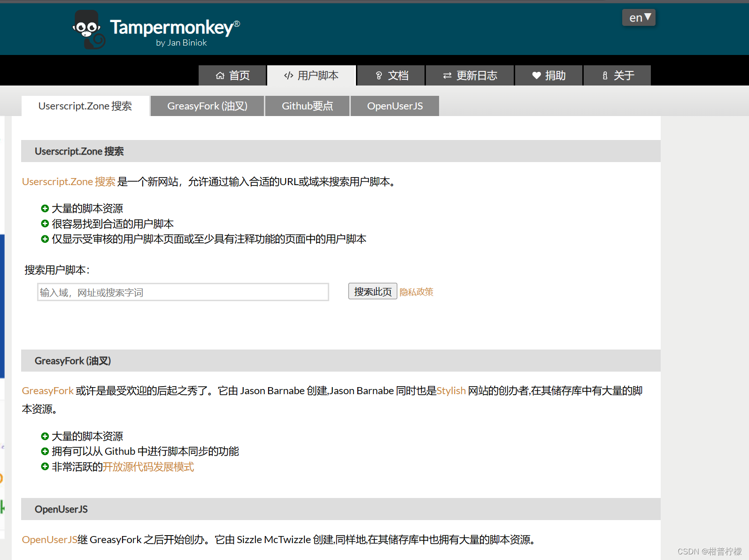Click the Userscript.Zone 搜索 orange link
This screenshot has width=749, height=560.
69,182
